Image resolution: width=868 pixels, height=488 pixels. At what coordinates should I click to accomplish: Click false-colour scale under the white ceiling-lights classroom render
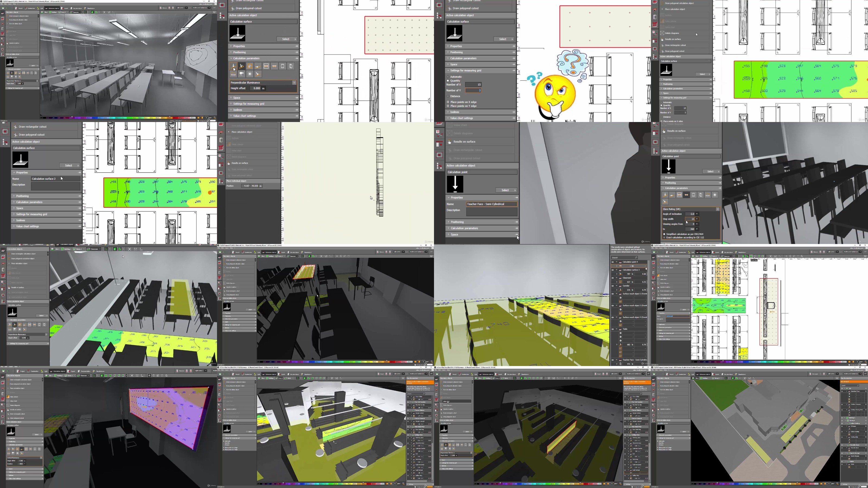pos(118,118)
